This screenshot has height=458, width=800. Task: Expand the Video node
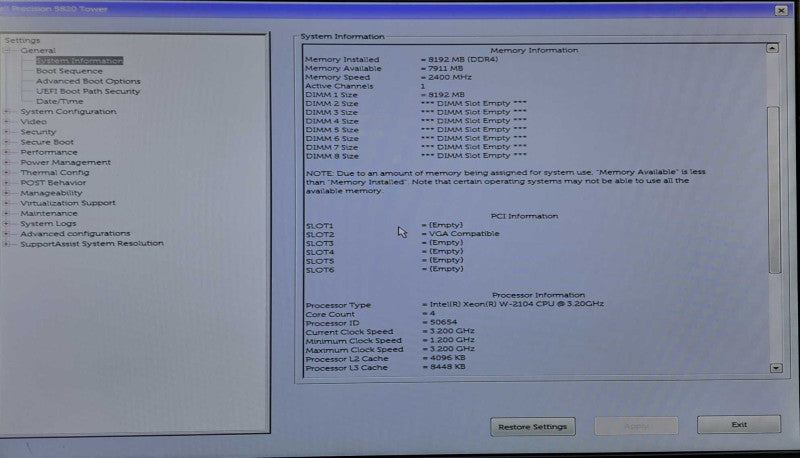[x=7, y=121]
